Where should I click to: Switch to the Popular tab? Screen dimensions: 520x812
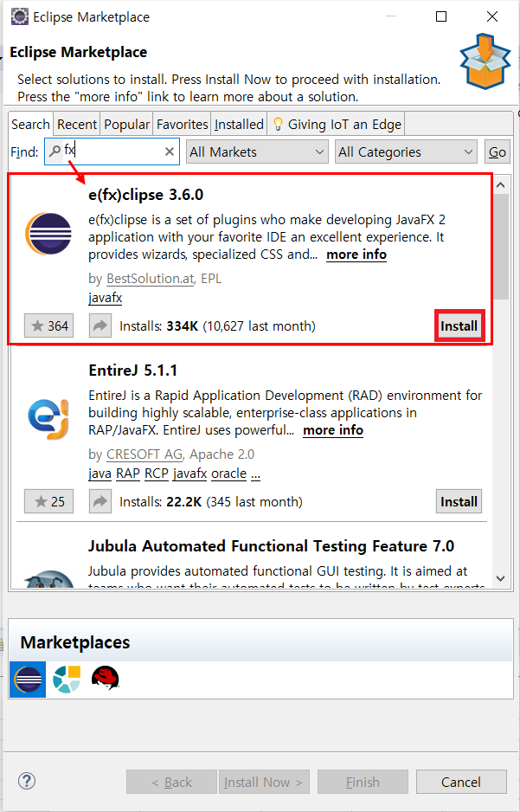(x=127, y=125)
